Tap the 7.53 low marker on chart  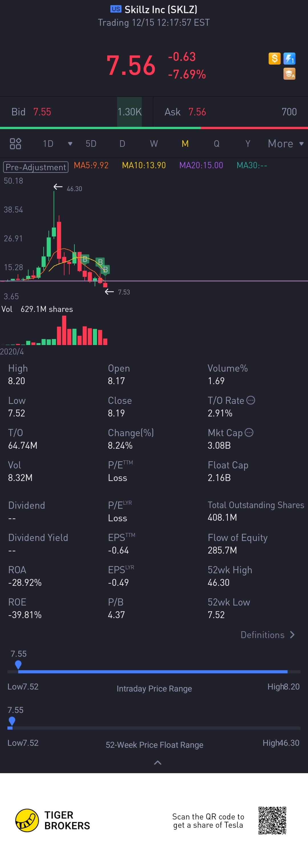click(117, 292)
